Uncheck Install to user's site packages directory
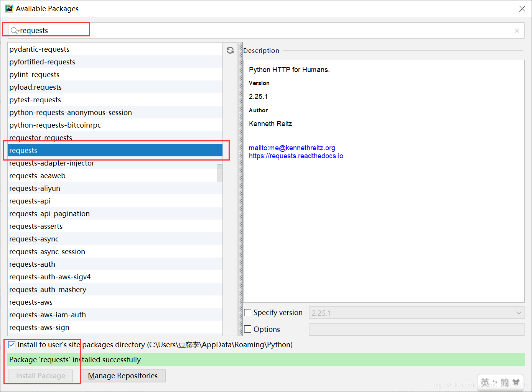Viewport: 532px width, 392px height. [x=12, y=345]
